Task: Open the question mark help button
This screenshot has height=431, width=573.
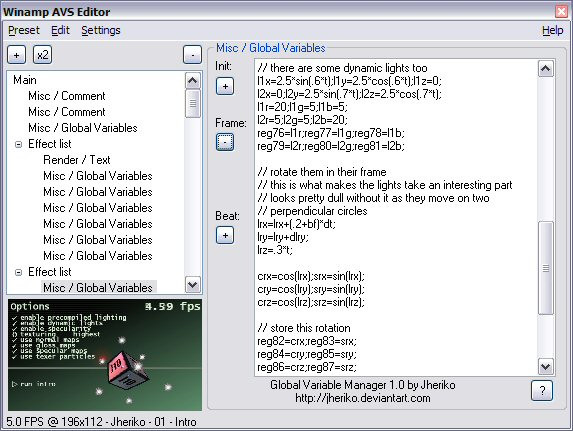Action: (542, 391)
